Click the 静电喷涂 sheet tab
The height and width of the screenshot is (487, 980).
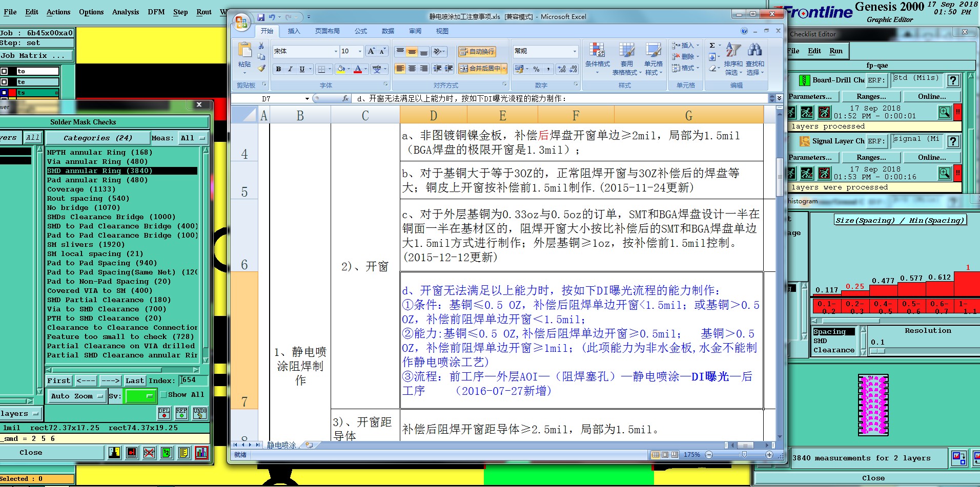click(281, 445)
